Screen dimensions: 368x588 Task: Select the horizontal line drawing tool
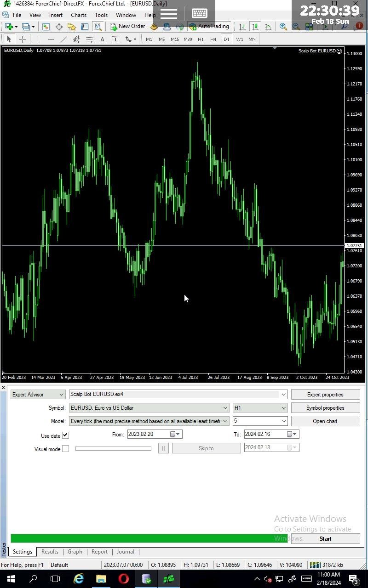point(51,40)
